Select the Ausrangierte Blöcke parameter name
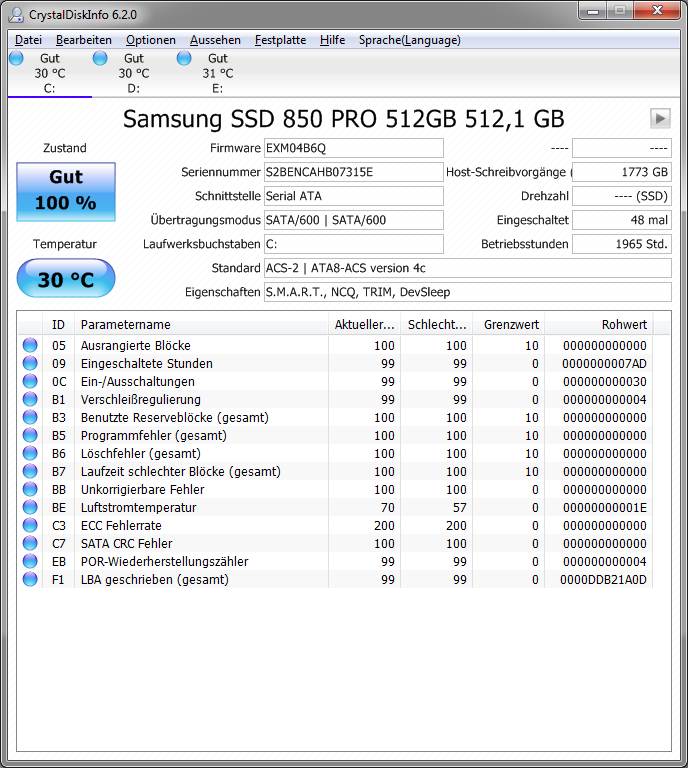Screen dimensions: 688x768 point(136,345)
